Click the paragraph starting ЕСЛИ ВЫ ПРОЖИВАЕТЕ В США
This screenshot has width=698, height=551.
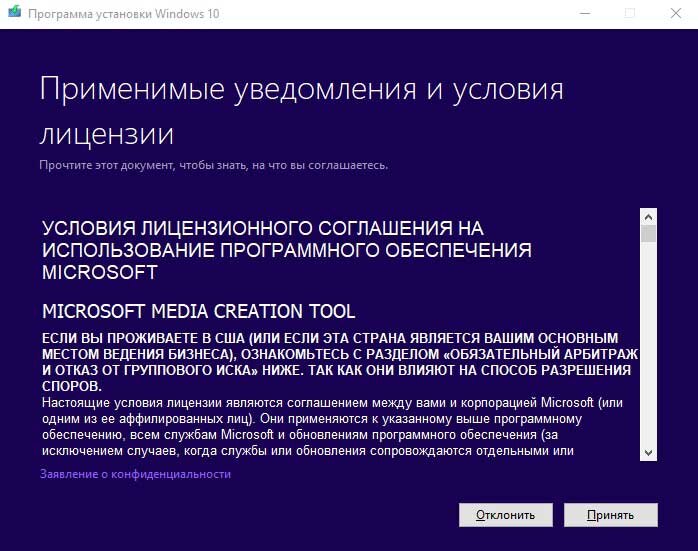[x=340, y=362]
